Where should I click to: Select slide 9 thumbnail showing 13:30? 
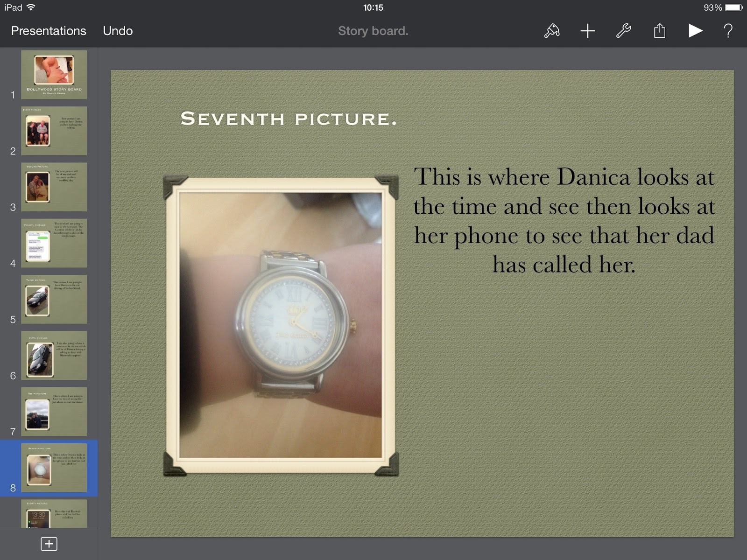pyautogui.click(x=54, y=514)
